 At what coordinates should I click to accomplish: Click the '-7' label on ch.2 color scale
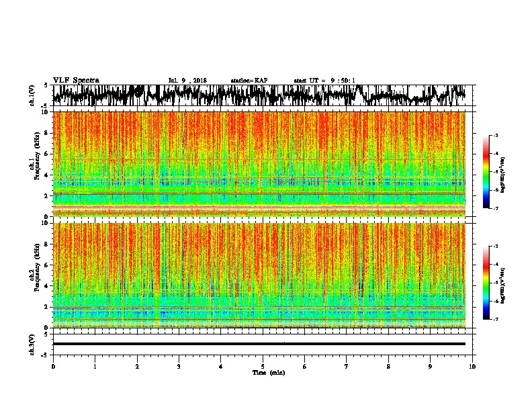pyautogui.click(x=495, y=319)
